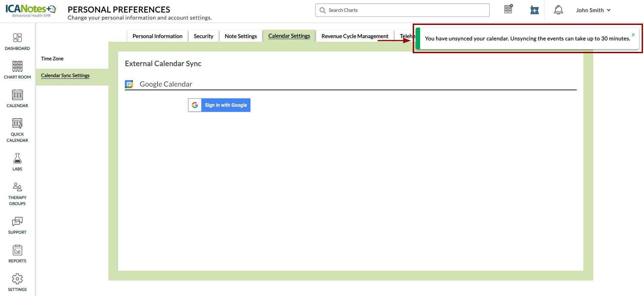Open the Calendar sidebar icon
Image resolution: width=644 pixels, height=296 pixels.
coord(17,98)
